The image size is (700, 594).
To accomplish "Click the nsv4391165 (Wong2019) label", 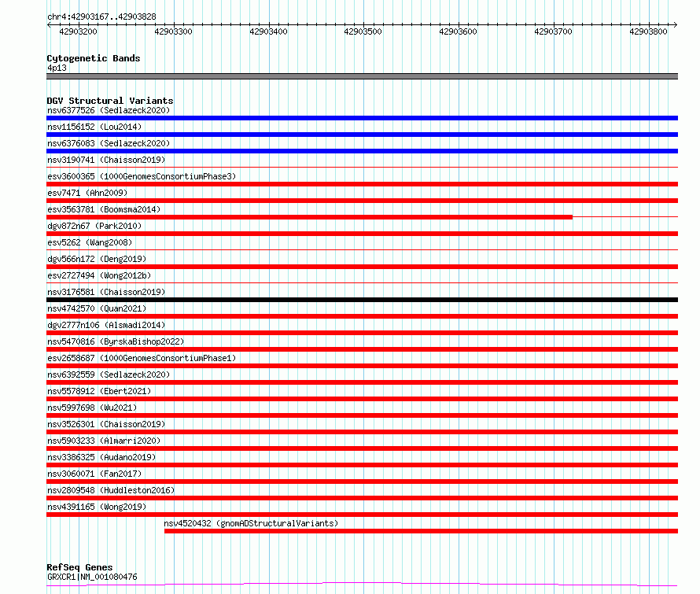I will click(x=97, y=507).
